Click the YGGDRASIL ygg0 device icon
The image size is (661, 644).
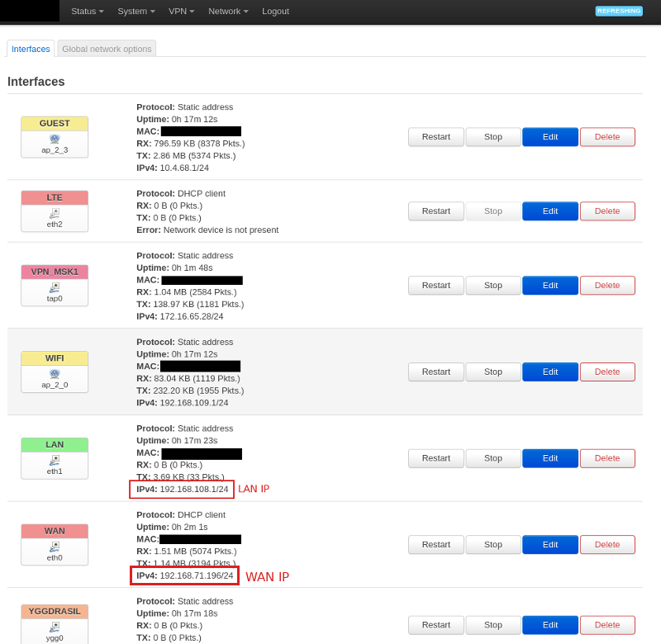click(55, 627)
